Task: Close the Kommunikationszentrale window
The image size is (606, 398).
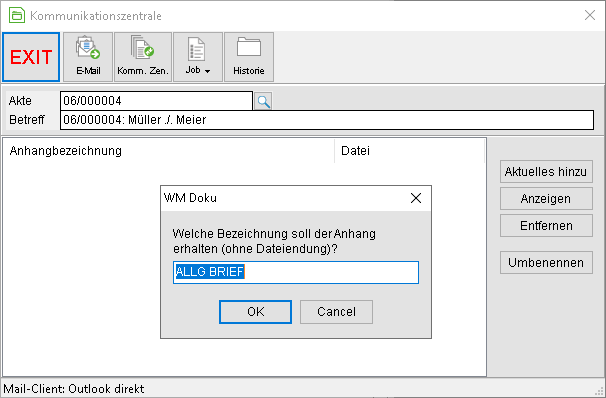Action: pyautogui.click(x=590, y=15)
